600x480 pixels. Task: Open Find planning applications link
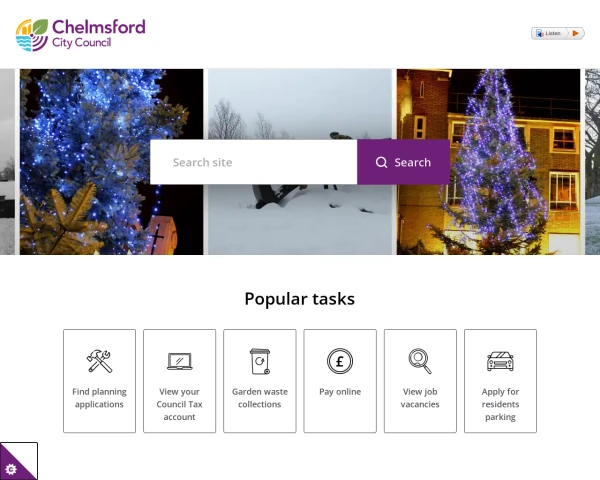coord(99,398)
